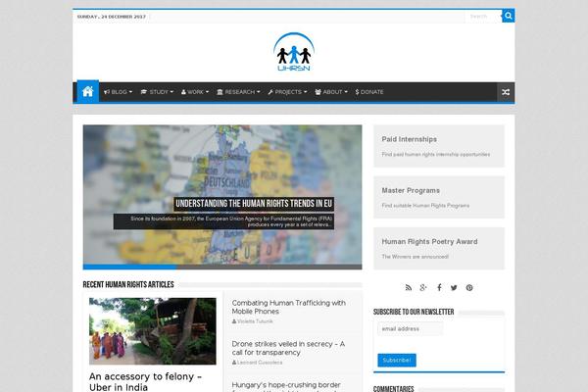The image size is (588, 392).
Task: Click the newsletter email address field
Action: click(411, 328)
